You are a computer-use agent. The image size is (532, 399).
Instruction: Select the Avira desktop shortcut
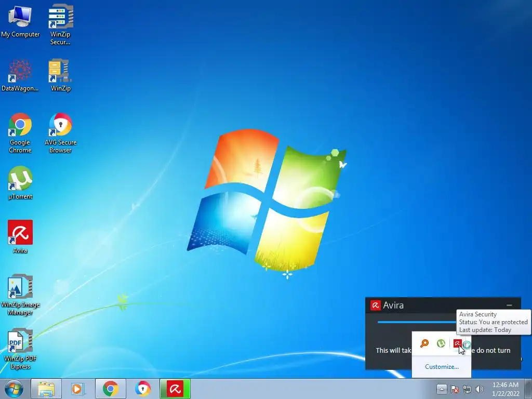pyautogui.click(x=20, y=237)
